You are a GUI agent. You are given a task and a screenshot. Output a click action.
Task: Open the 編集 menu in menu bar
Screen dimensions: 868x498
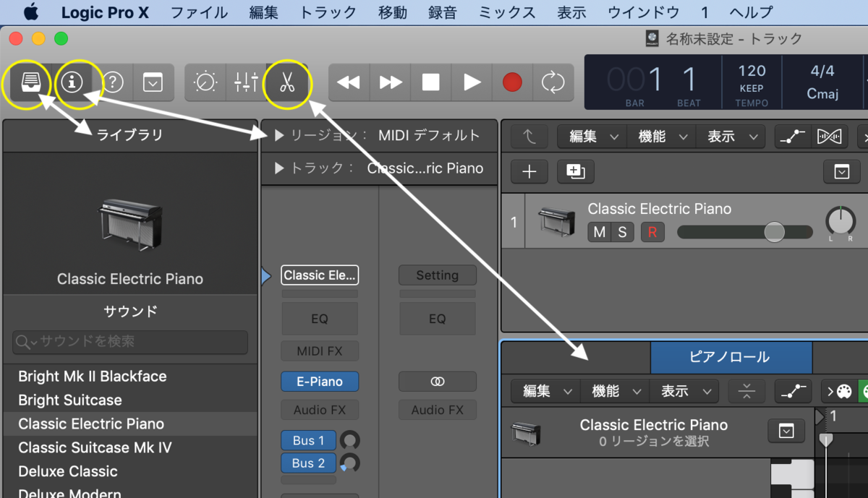pyautogui.click(x=263, y=12)
